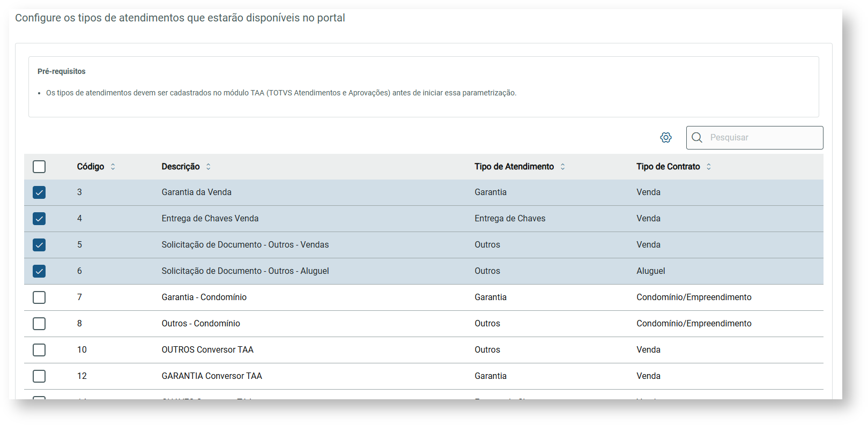Click the Código column header label

pyautogui.click(x=91, y=167)
